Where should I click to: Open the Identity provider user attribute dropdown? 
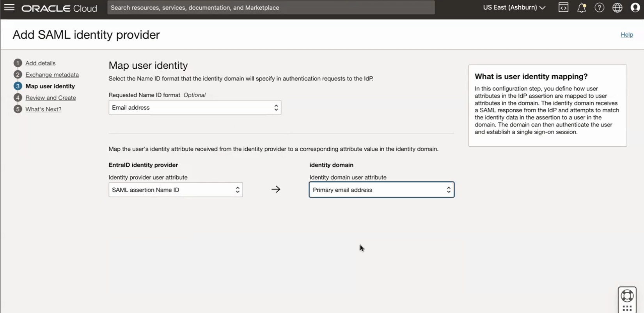176,190
